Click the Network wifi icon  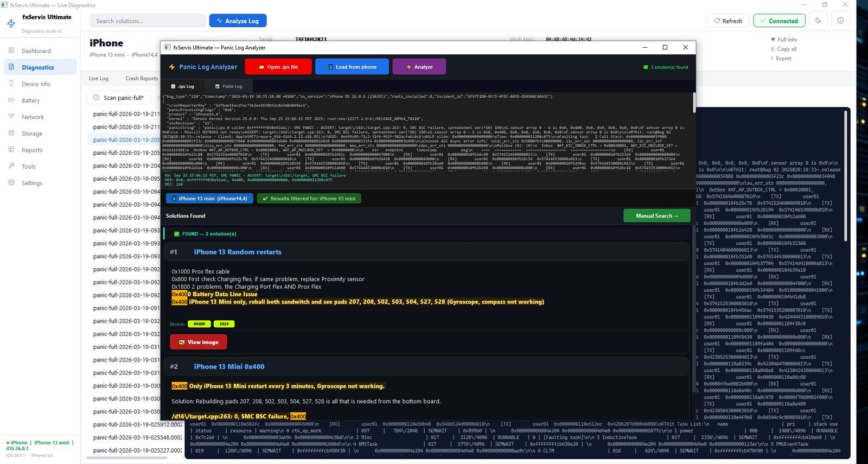(11, 117)
